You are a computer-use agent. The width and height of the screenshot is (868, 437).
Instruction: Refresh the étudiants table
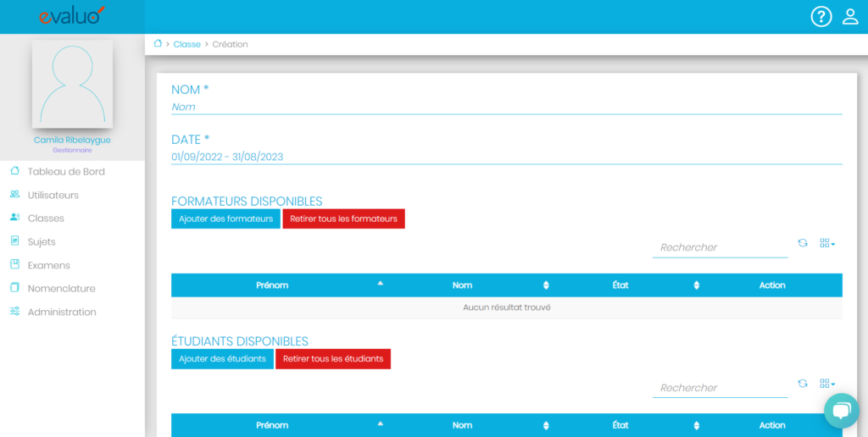(803, 384)
